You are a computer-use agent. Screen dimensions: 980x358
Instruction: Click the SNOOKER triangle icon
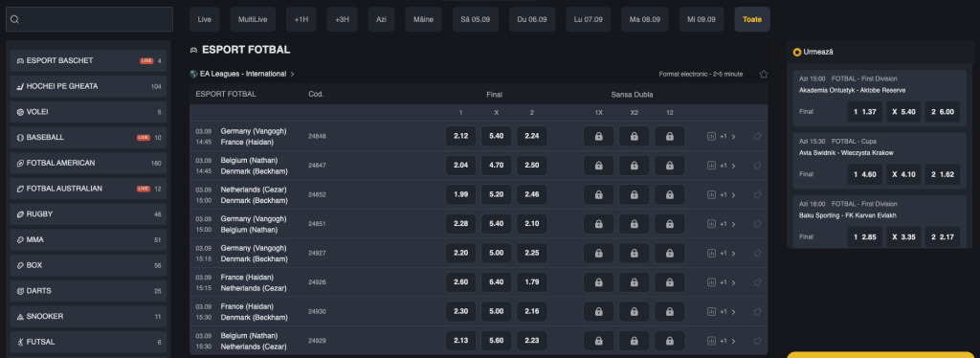pyautogui.click(x=21, y=317)
